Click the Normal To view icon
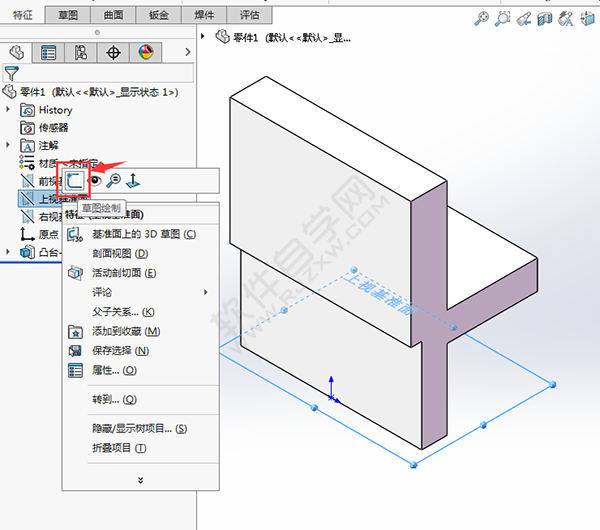This screenshot has height=530, width=600. 133,180
